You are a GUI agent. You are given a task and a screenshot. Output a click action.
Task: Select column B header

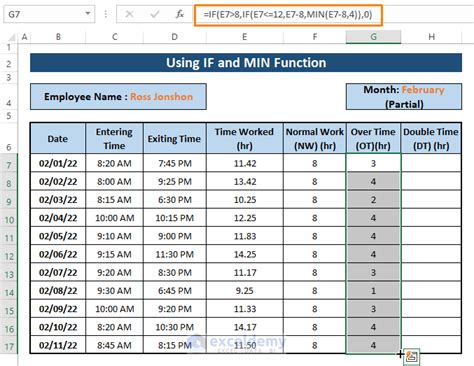(58, 37)
